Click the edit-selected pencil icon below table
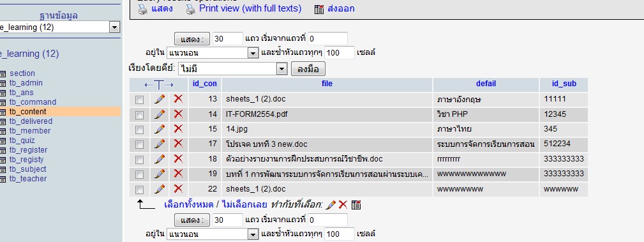This screenshot has width=644, height=242. pos(331,204)
